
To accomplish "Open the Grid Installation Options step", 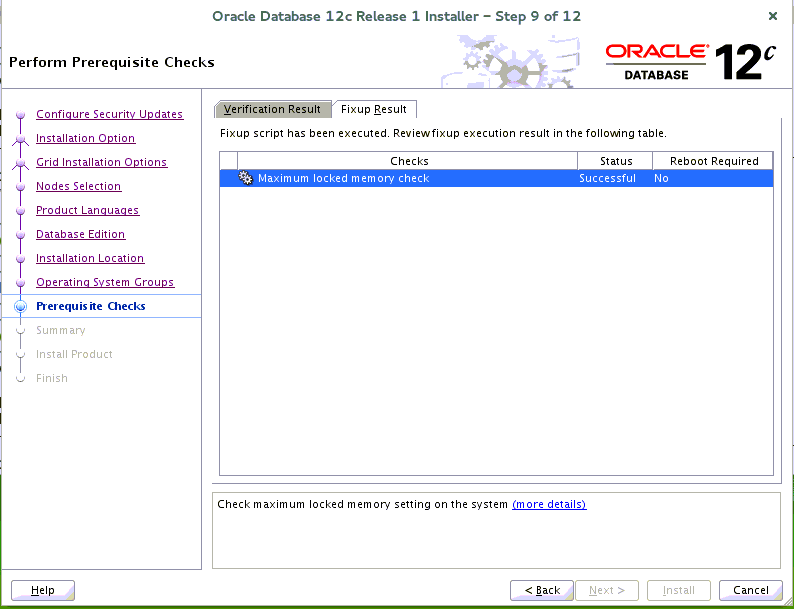I will (102, 162).
